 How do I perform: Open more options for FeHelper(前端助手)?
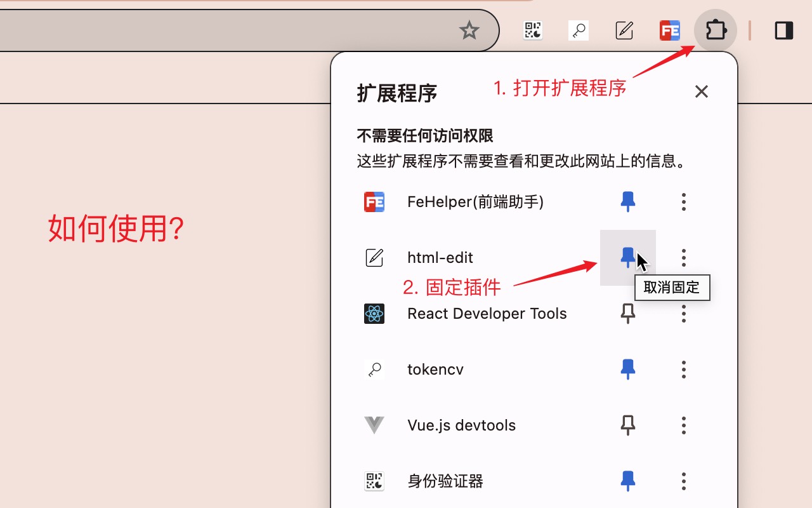tap(684, 202)
